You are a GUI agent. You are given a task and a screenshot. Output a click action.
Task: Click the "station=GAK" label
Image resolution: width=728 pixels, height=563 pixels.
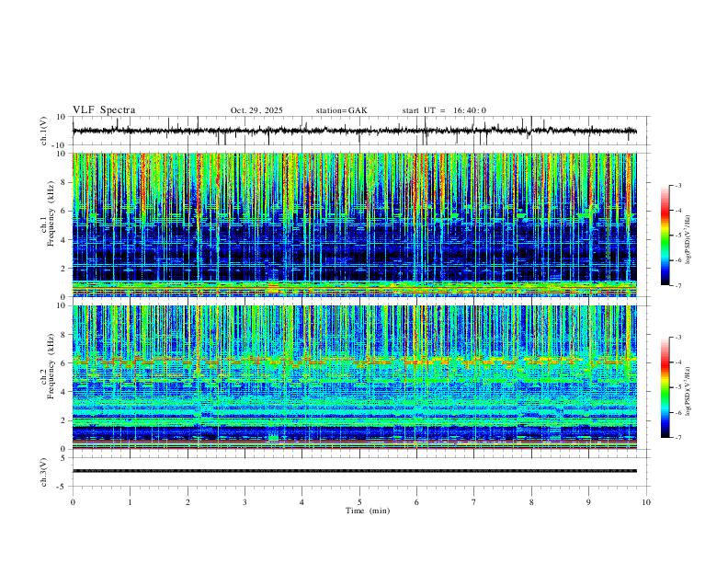click(341, 110)
